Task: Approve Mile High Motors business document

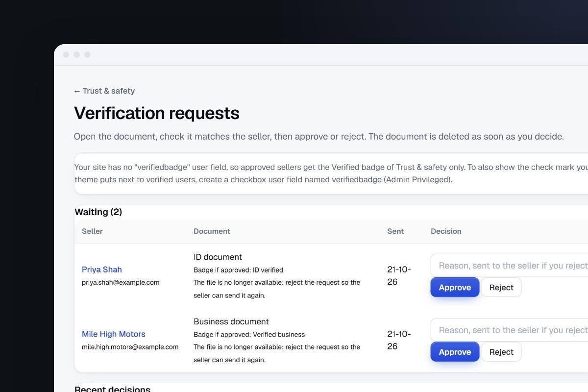Action: tap(455, 352)
